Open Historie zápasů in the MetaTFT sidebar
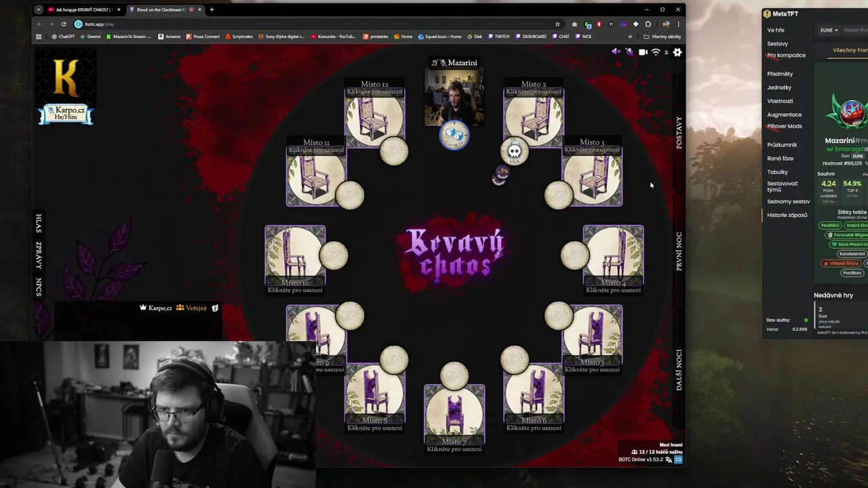Viewport: 868px width, 488px height. point(787,215)
